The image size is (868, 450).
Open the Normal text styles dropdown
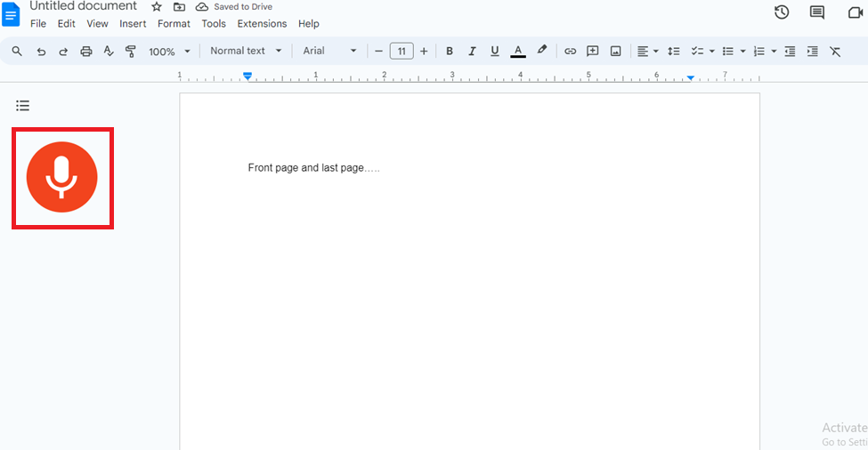246,51
